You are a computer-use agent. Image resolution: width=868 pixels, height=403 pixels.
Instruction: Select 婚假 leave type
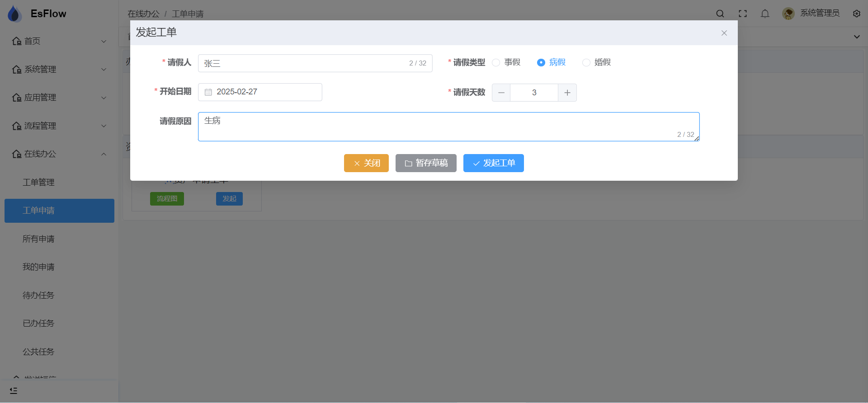point(597,62)
